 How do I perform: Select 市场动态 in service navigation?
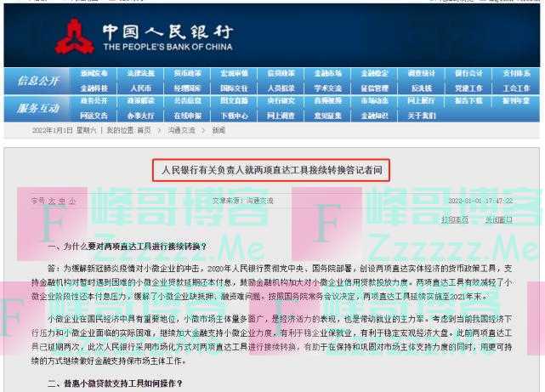coord(374,101)
